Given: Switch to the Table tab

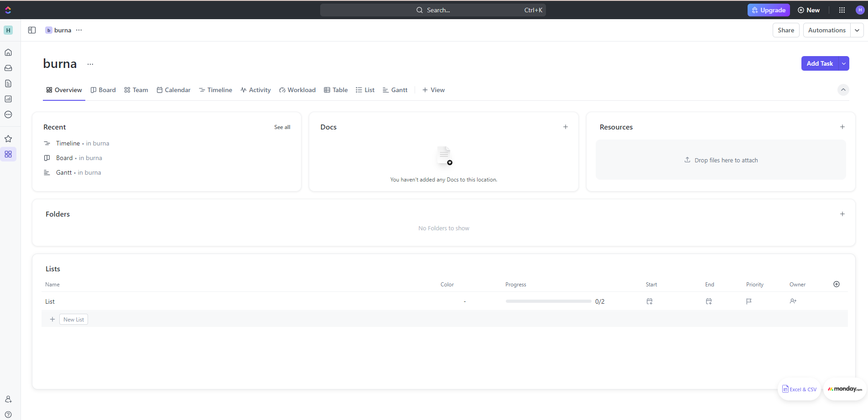Looking at the screenshot, I should point(336,90).
